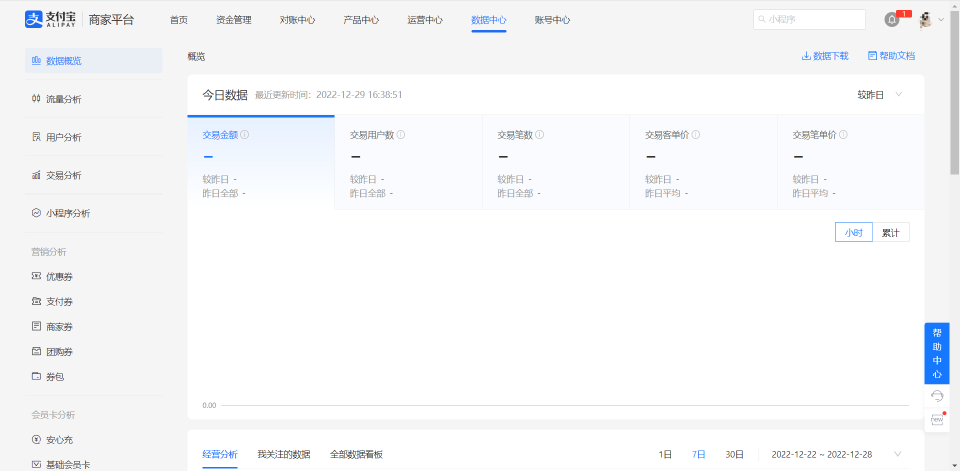The image size is (960, 471).
Task: Click info icon beside 交易用户数
Action: pos(401,135)
